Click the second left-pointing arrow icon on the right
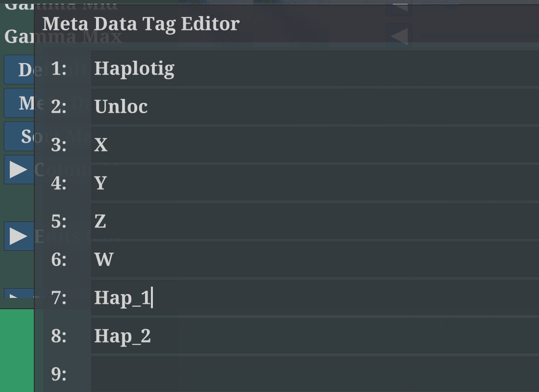Image resolution: width=539 pixels, height=392 pixels. click(x=398, y=35)
